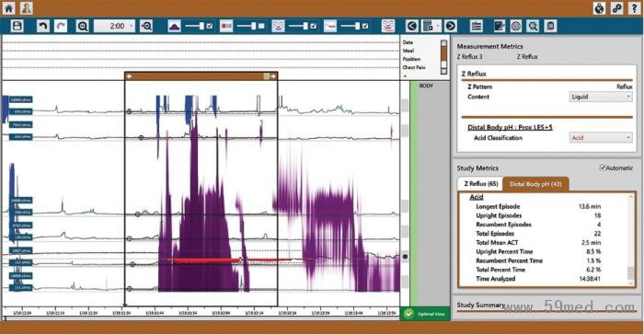
Task: Go to the next event arrow
Action: click(450, 26)
